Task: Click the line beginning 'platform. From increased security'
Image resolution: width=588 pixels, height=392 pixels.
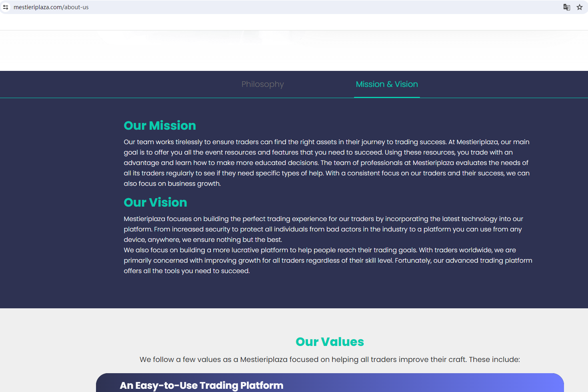Action: tap(323, 229)
